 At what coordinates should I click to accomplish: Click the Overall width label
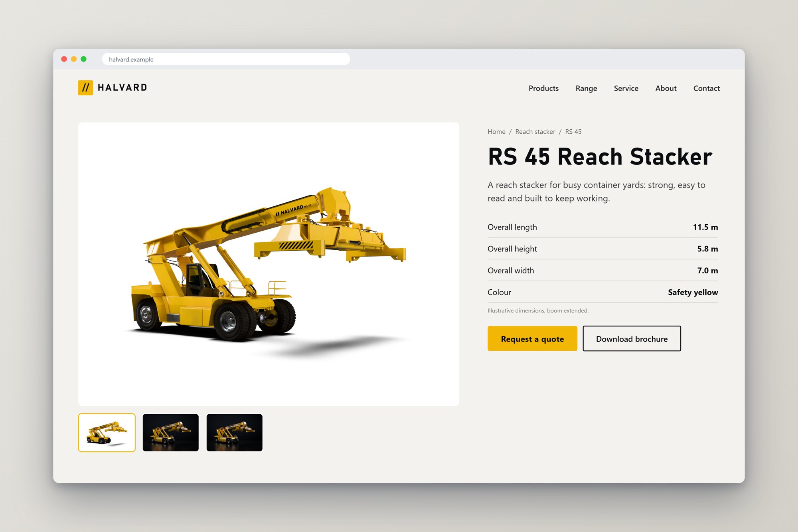click(511, 271)
